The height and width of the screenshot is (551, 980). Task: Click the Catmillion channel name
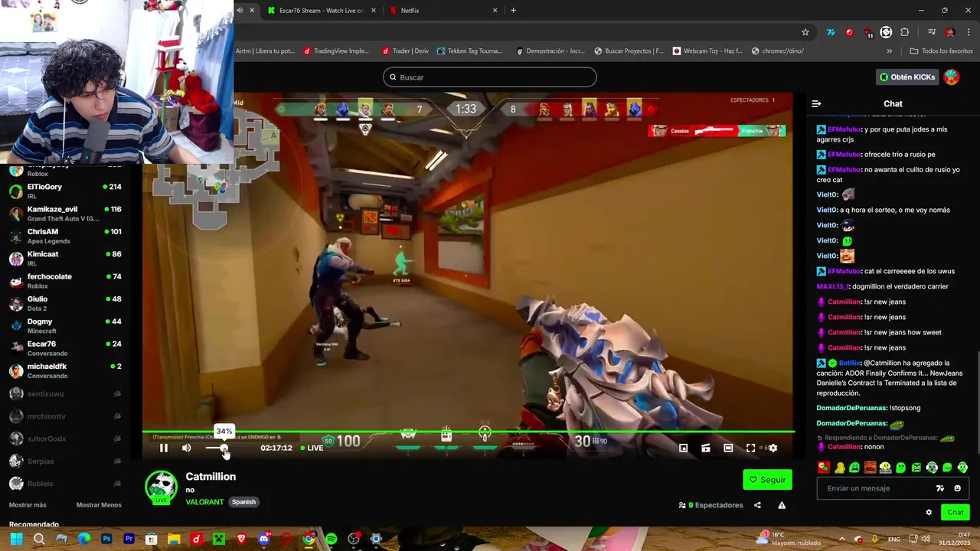pos(211,476)
